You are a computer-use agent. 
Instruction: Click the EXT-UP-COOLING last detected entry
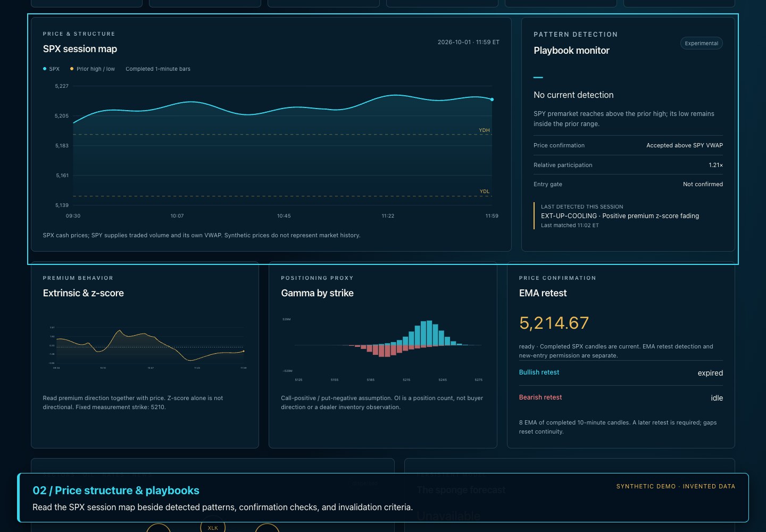coord(620,216)
